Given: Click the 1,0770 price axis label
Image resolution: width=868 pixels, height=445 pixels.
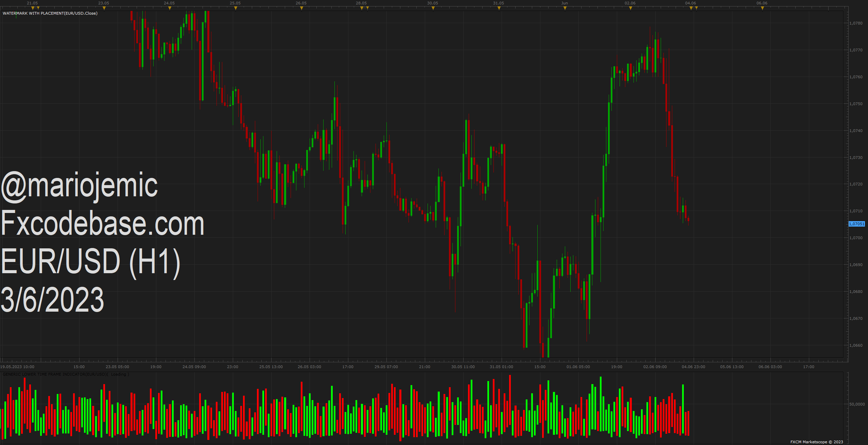Looking at the screenshot, I should [856, 50].
